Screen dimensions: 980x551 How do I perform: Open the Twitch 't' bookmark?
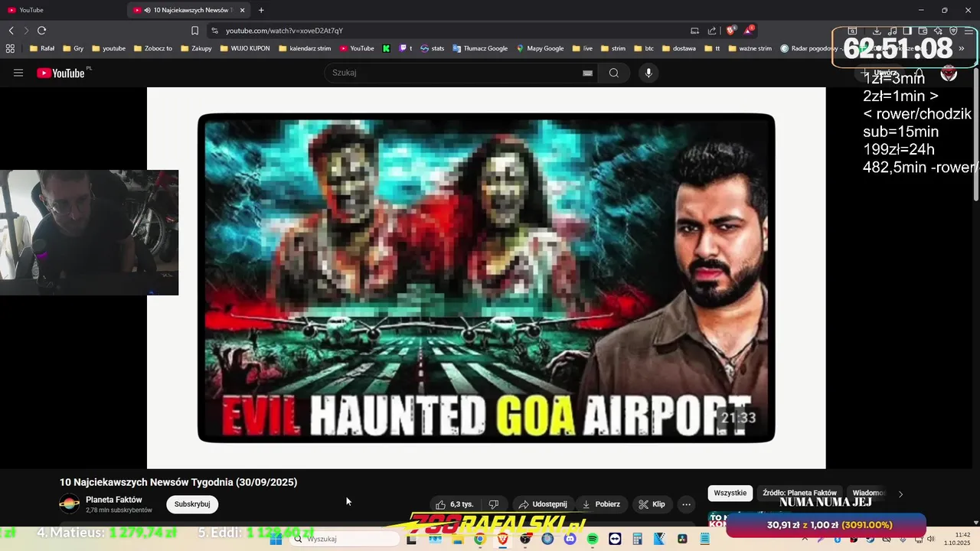point(406,48)
